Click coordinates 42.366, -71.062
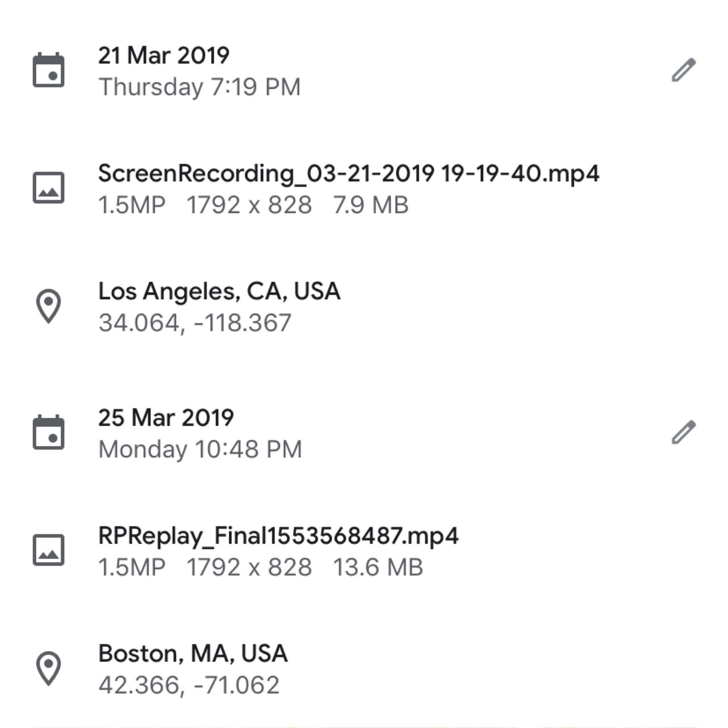This screenshot has width=728, height=728. (x=189, y=685)
